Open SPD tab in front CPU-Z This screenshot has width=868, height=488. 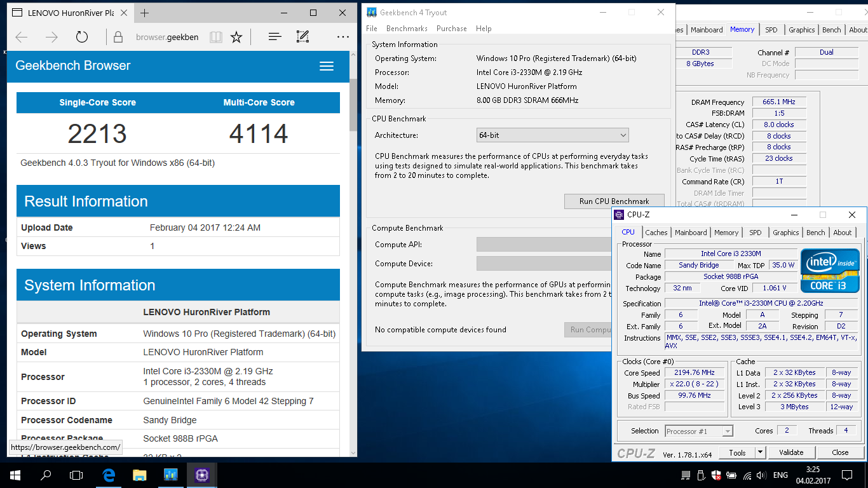pos(756,233)
